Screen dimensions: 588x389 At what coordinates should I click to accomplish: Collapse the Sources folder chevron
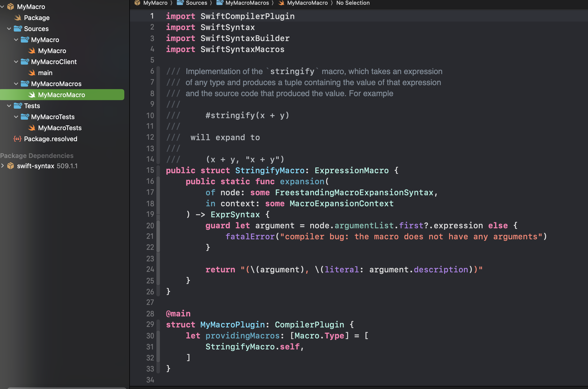[9, 29]
